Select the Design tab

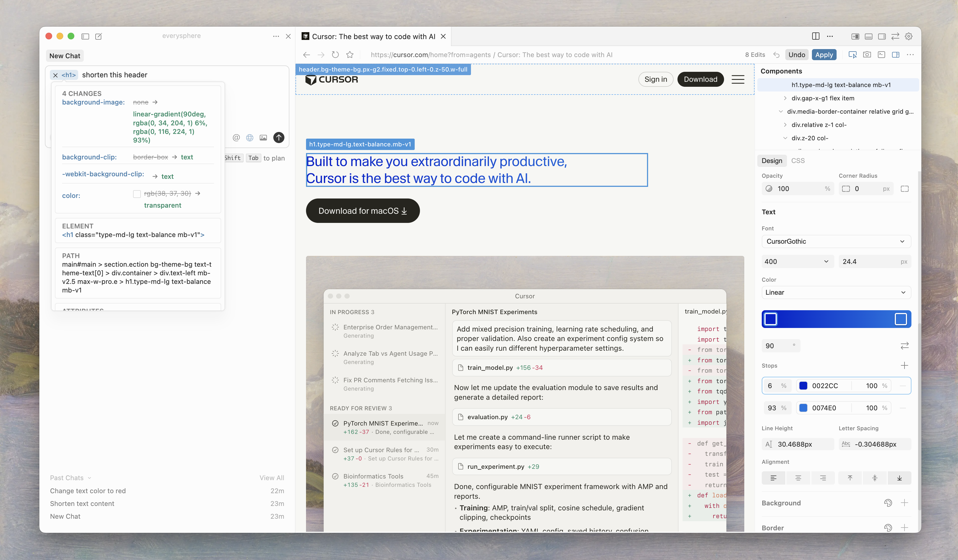click(771, 161)
